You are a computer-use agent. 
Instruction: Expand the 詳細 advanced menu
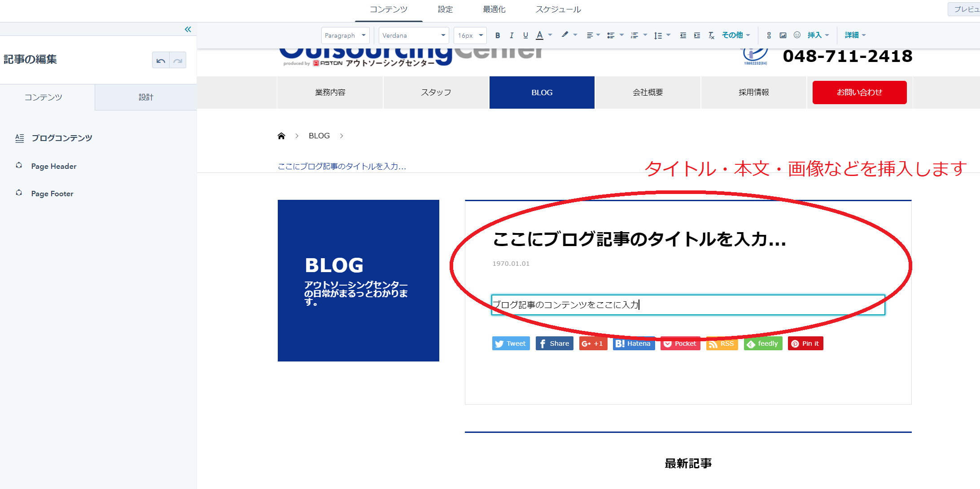[x=855, y=35]
